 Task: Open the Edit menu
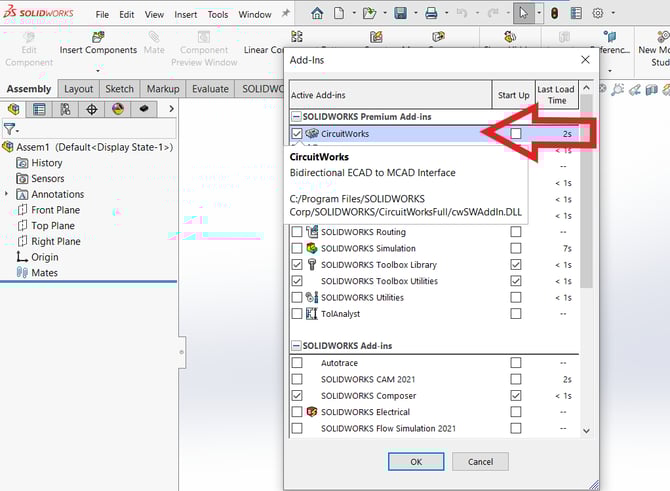(x=126, y=15)
